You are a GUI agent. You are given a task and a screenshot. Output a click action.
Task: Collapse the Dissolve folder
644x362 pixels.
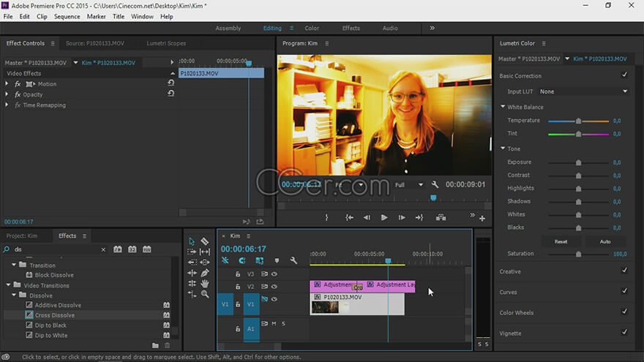[x=14, y=295]
